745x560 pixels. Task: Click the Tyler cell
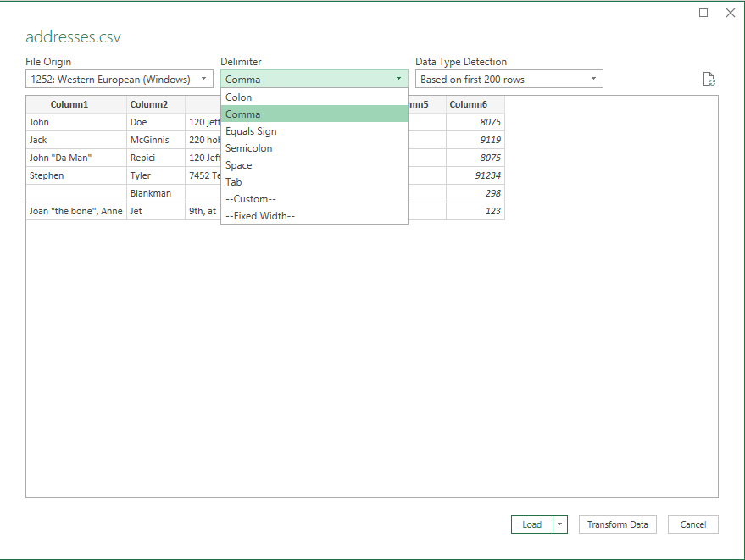pos(156,175)
